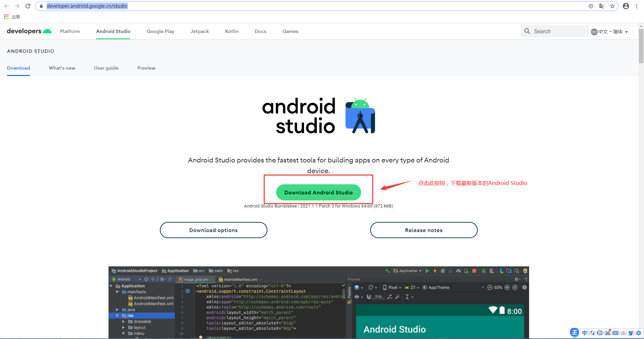The image size is (644, 339).
Task: Open the Chrome three-dot menu
Action: point(637,6)
